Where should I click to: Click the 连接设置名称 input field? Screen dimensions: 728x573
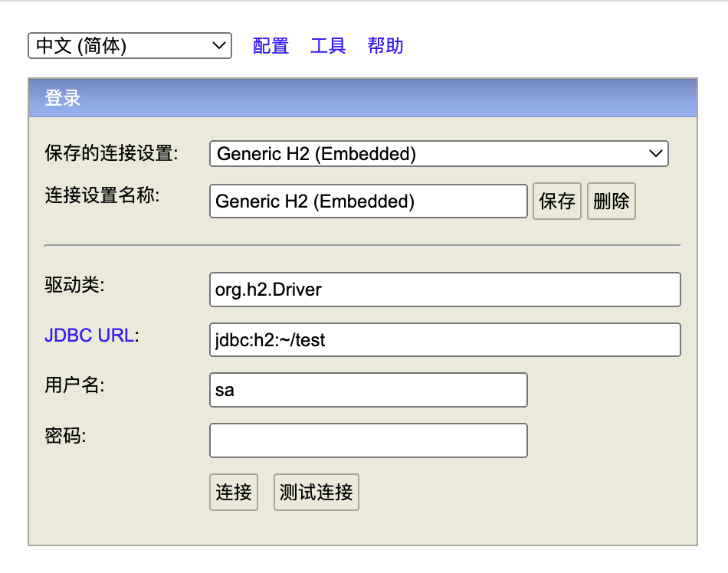click(368, 201)
